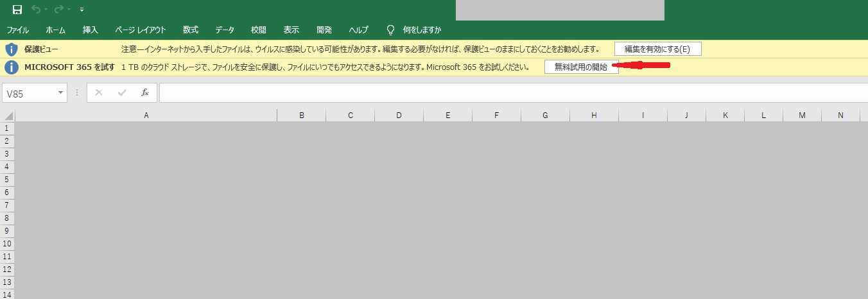
Task: Select row 3 header
Action: (x=7, y=154)
